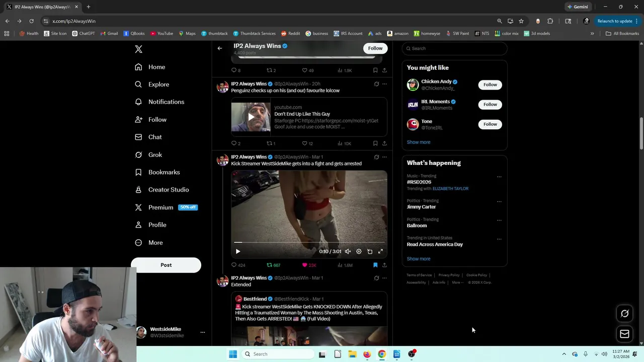This screenshot has height=362, width=644.
Task: Open Profile in the sidebar
Action: click(150, 225)
